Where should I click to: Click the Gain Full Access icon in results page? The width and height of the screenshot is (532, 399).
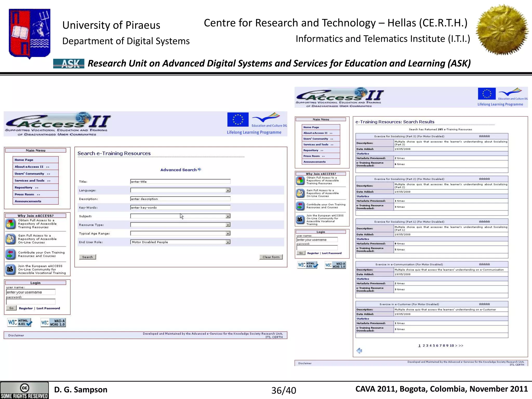[x=300, y=193]
